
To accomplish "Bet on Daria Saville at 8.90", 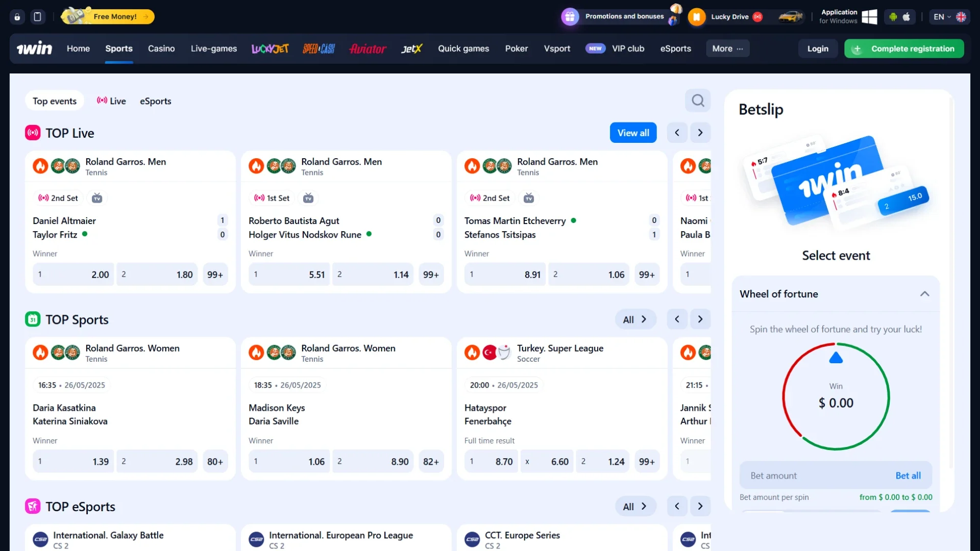I will point(373,461).
